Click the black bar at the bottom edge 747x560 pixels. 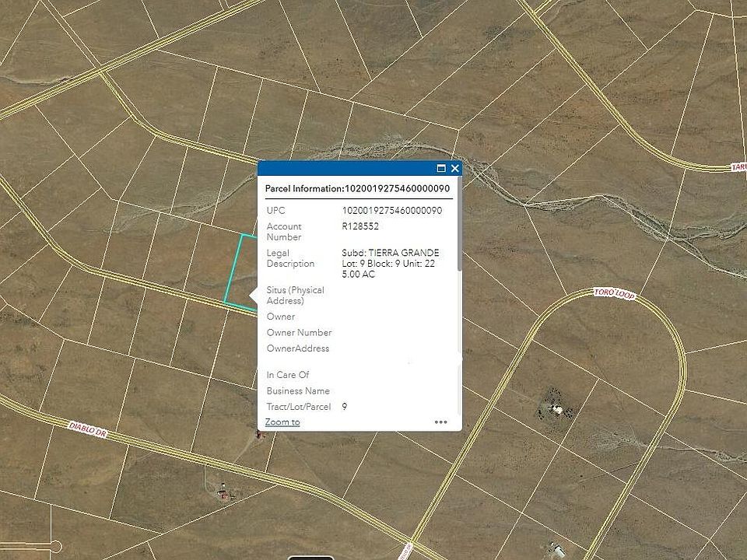click(310, 558)
